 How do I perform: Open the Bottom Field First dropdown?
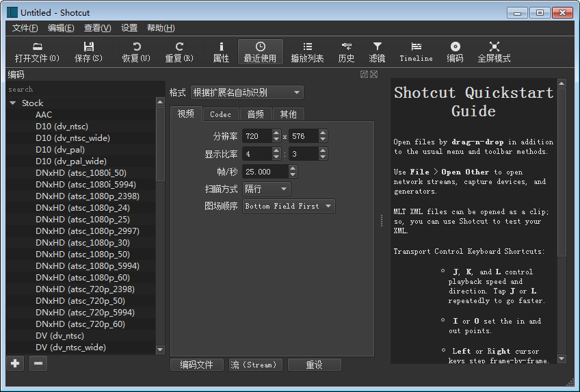(289, 206)
